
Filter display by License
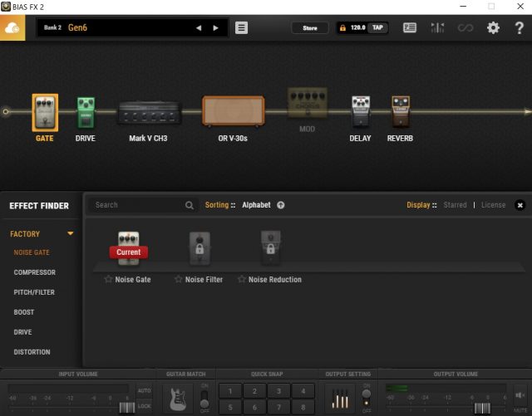(x=493, y=205)
